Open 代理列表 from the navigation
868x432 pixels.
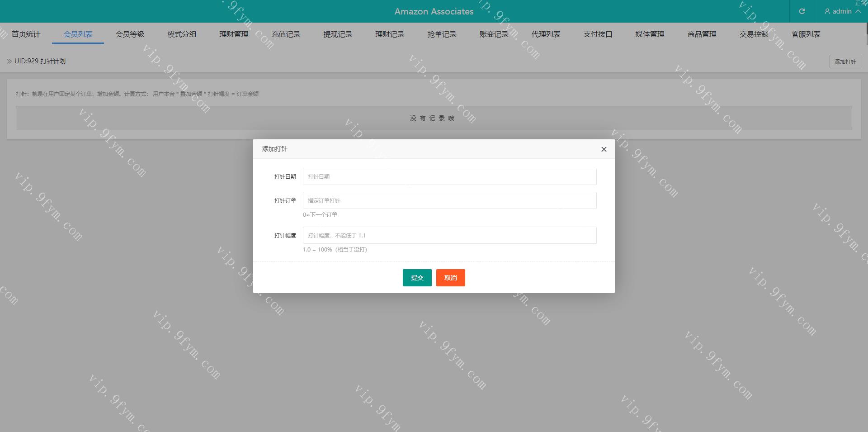[546, 34]
